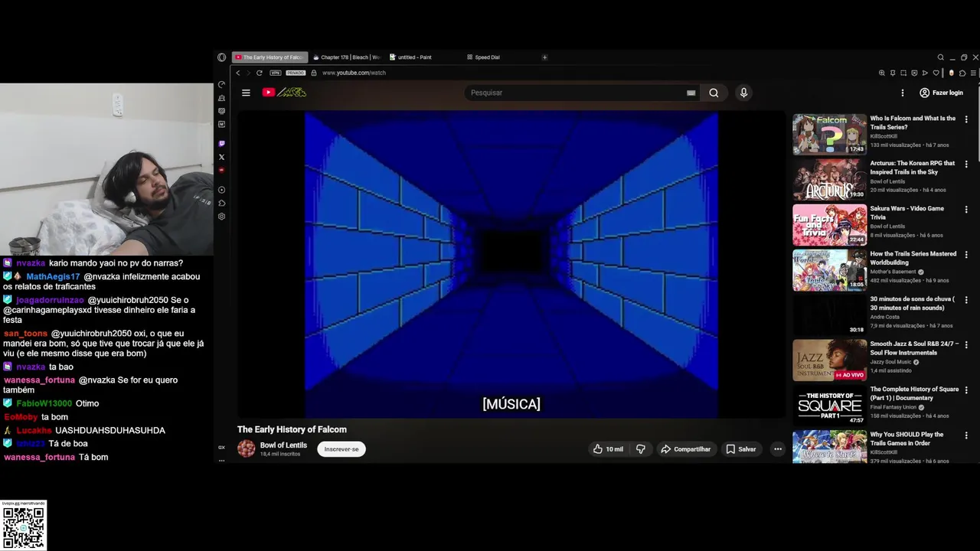Open Smooth Jazz & Soul R&B live stream
Image resolution: width=980 pixels, height=551 pixels.
[830, 360]
